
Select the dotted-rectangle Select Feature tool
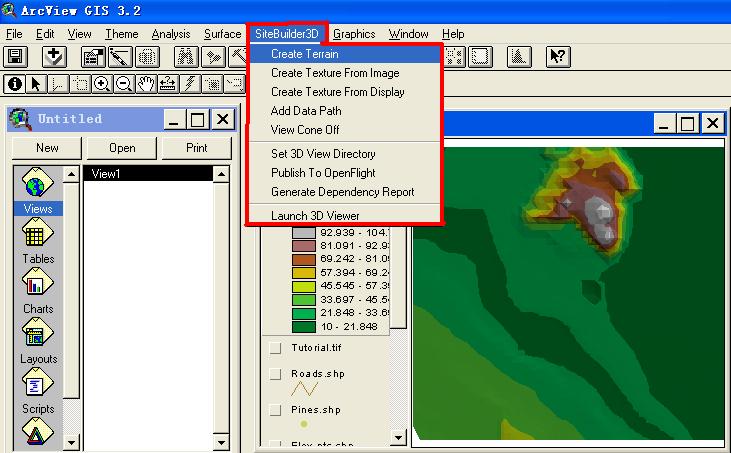pos(80,84)
